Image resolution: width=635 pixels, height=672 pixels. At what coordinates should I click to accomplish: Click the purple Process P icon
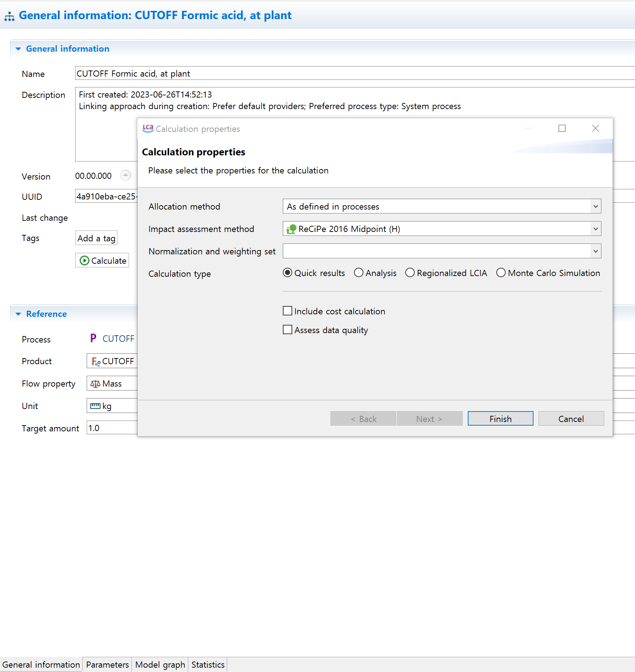(x=93, y=338)
